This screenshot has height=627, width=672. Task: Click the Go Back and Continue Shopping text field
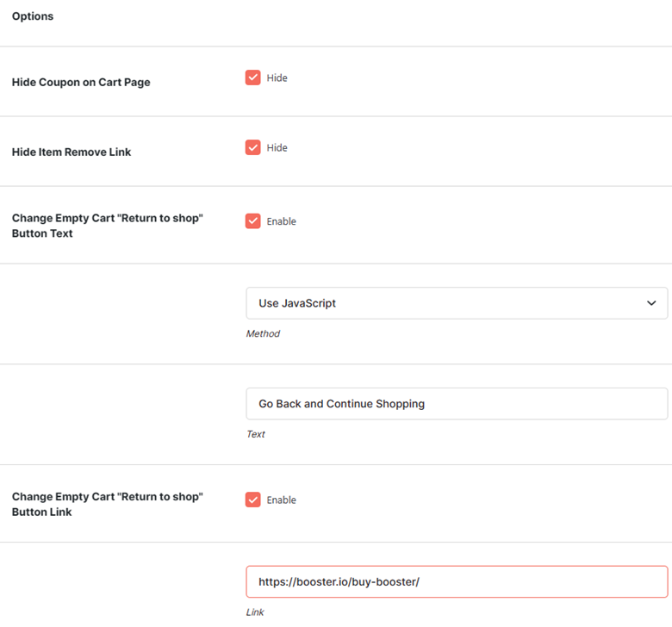click(457, 404)
